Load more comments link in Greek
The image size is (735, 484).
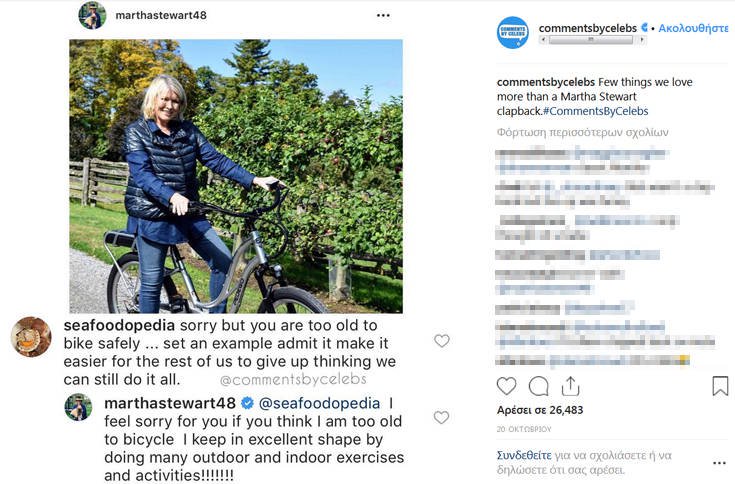click(x=582, y=132)
